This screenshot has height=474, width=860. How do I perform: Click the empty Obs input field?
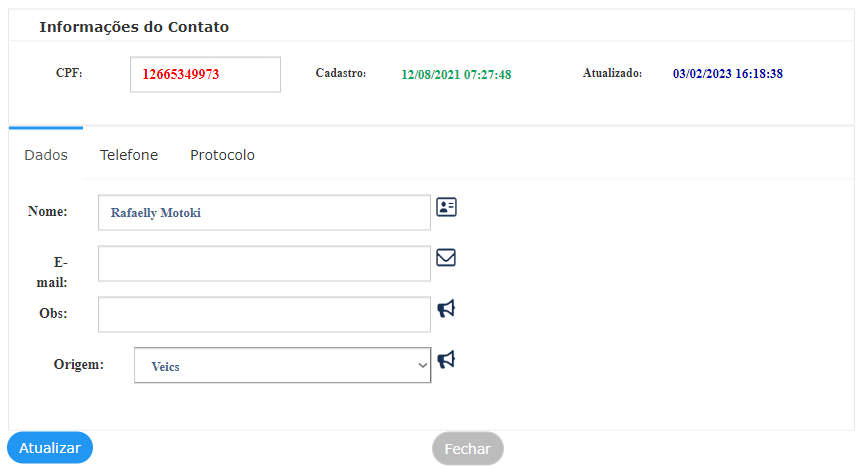(264, 314)
